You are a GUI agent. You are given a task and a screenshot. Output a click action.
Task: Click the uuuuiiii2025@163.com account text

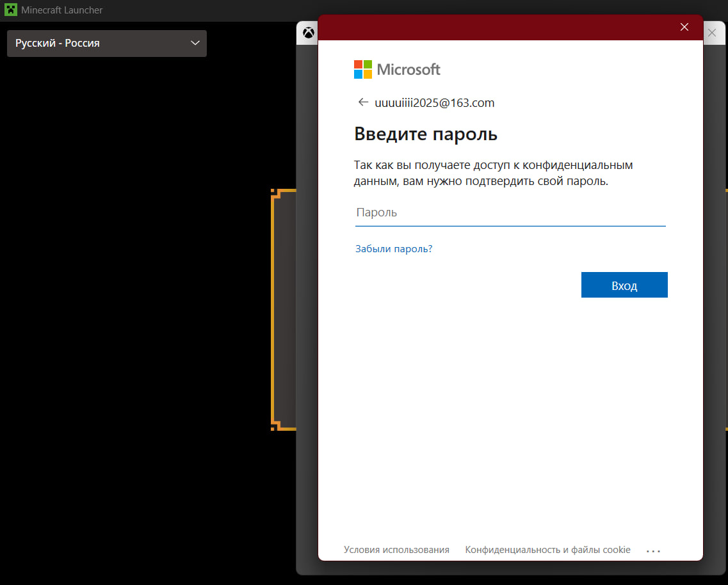[x=435, y=102]
